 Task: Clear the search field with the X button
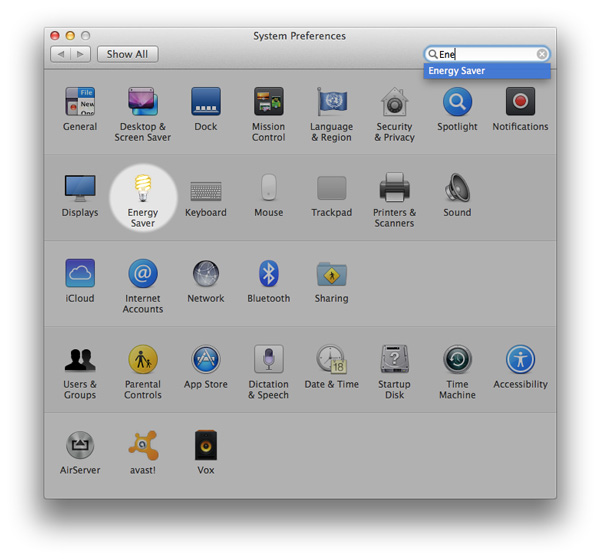point(541,54)
